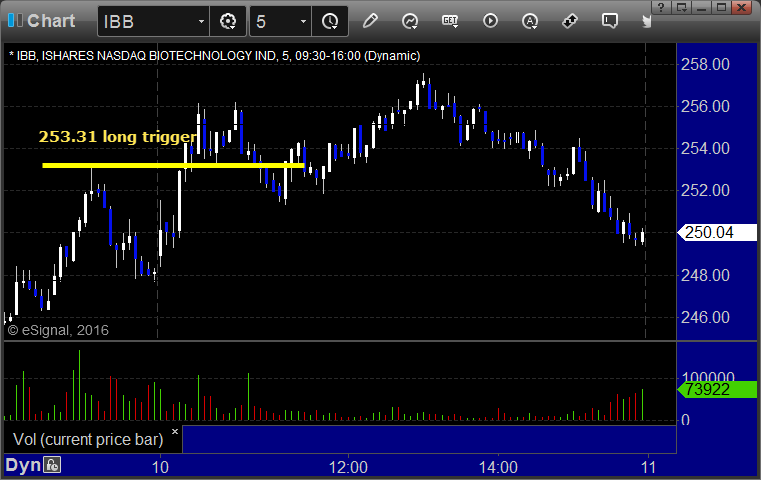Image resolution: width=761 pixels, height=480 pixels.
Task: Click the Vol (current price bar) label
Action: (x=88, y=439)
